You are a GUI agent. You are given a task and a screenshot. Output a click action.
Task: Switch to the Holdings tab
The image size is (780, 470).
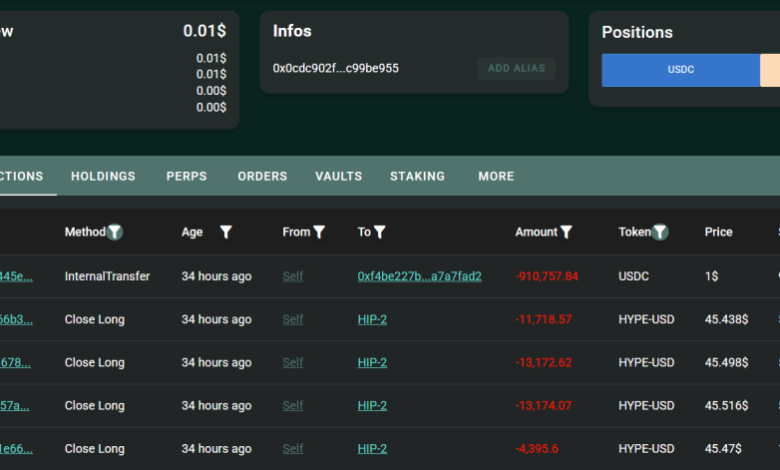pos(103,176)
